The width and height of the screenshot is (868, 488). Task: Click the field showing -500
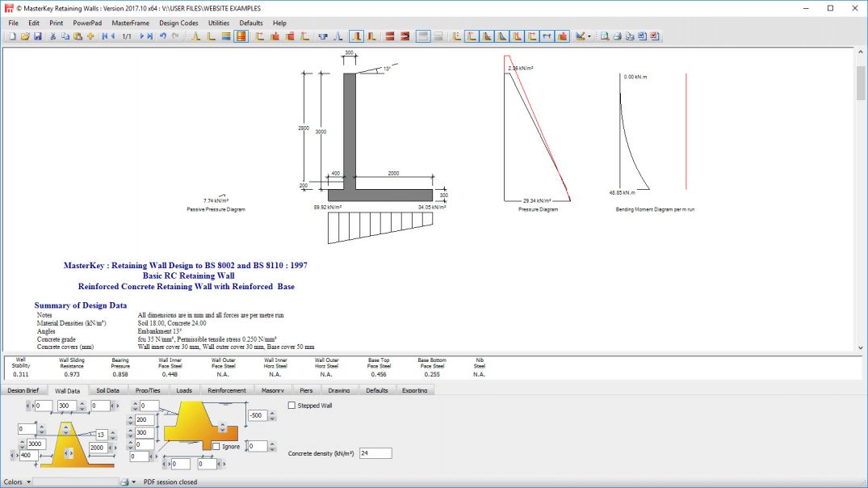coord(257,415)
